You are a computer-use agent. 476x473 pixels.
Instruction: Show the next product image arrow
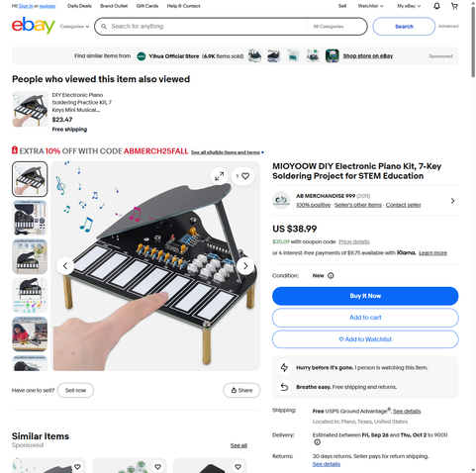(x=245, y=266)
